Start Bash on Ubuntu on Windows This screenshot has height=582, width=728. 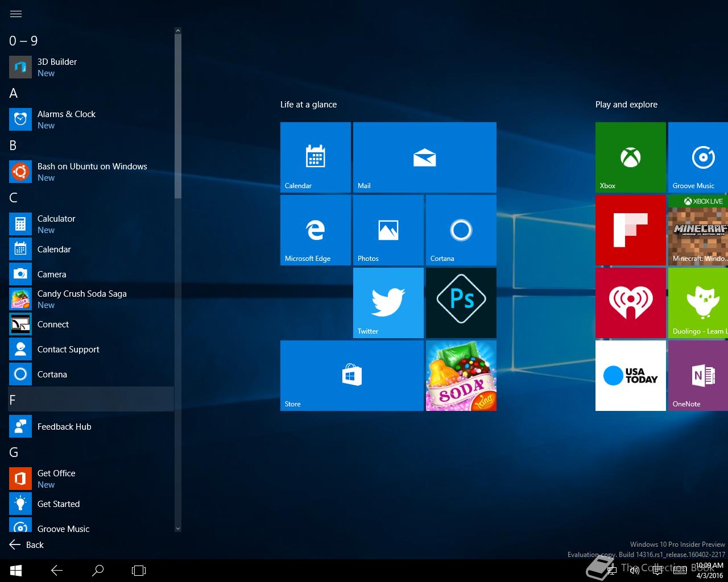coord(91,172)
